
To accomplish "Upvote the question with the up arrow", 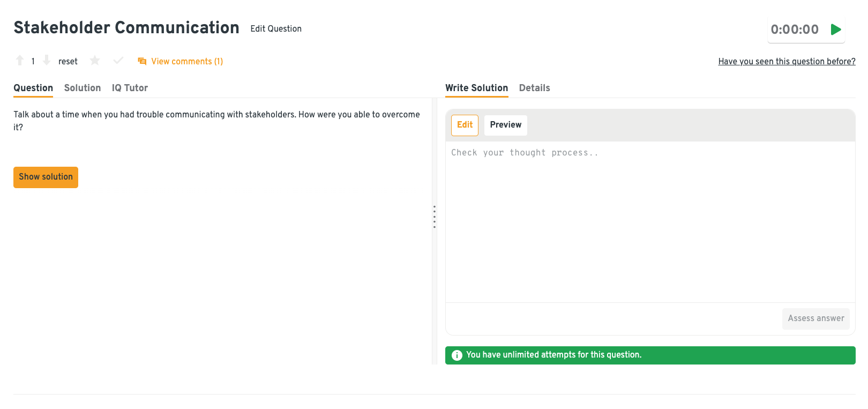I will tap(20, 61).
